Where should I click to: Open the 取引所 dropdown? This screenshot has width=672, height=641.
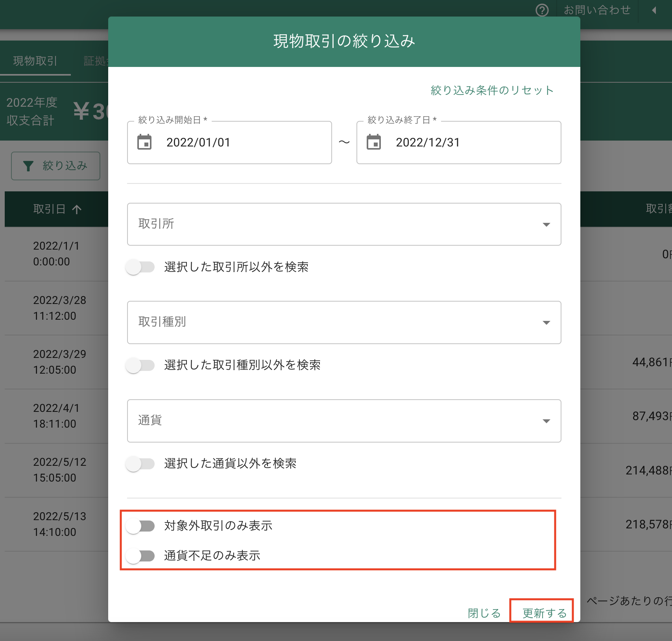344,224
